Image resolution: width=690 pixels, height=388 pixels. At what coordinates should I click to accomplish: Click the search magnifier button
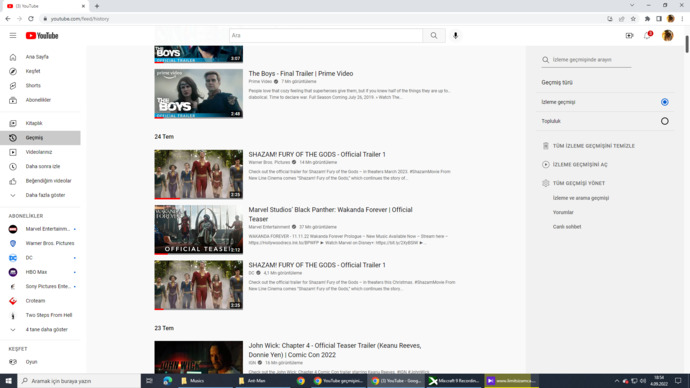pyautogui.click(x=434, y=36)
